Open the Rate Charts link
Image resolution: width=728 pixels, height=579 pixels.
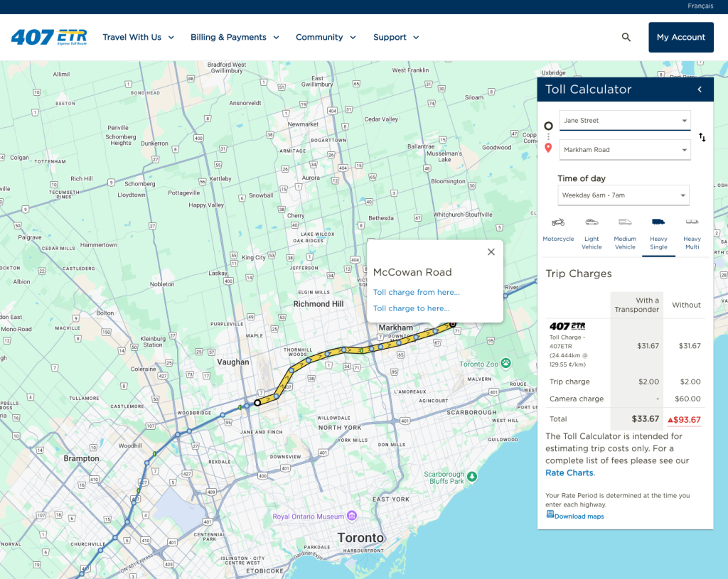point(569,472)
